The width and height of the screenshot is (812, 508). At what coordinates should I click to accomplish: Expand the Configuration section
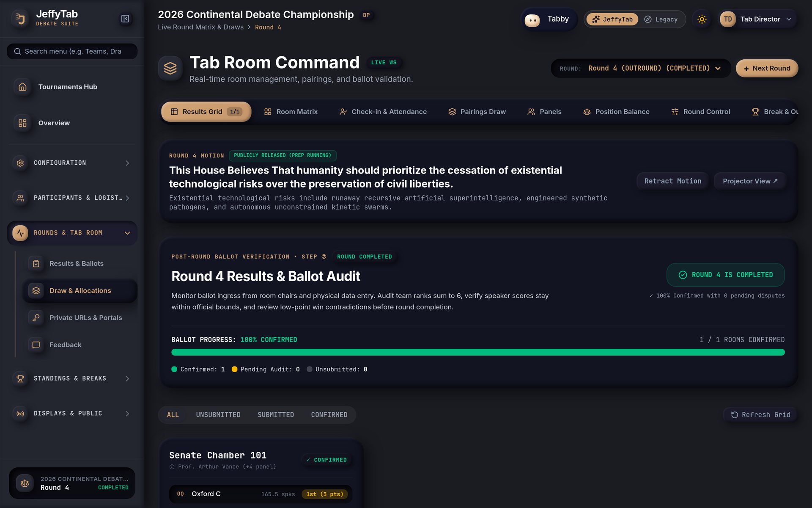[72, 163]
